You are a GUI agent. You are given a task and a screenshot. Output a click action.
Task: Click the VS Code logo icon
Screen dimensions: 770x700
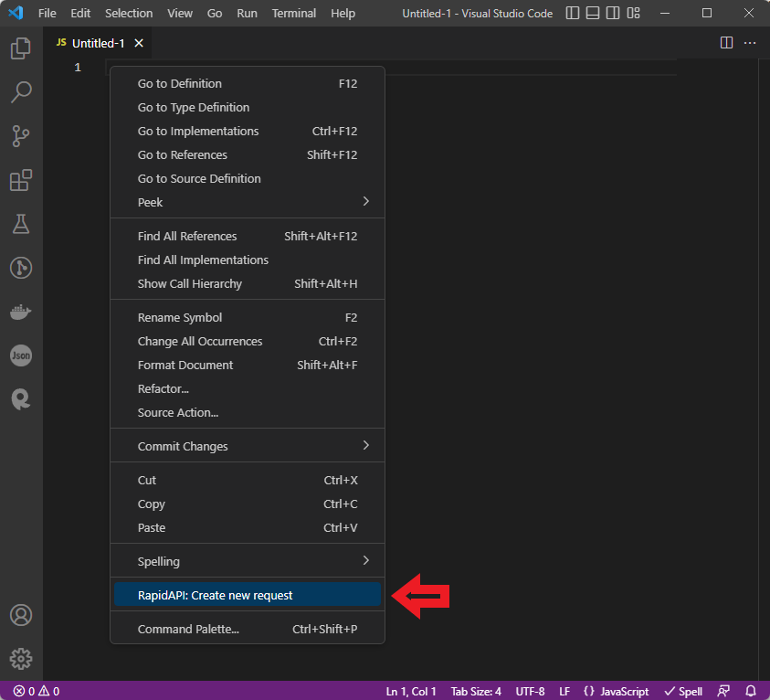coord(16,13)
